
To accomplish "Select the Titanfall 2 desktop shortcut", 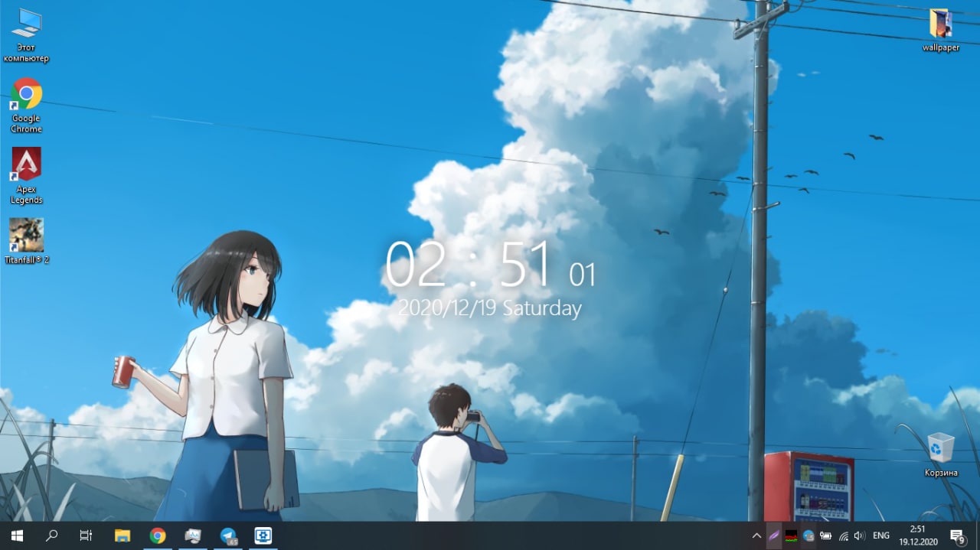I will pos(26,241).
